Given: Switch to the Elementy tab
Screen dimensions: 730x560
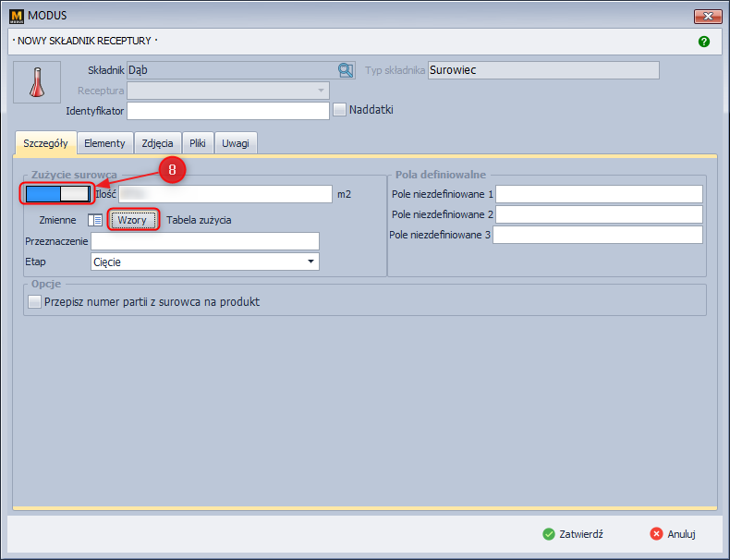Looking at the screenshot, I should tap(104, 143).
